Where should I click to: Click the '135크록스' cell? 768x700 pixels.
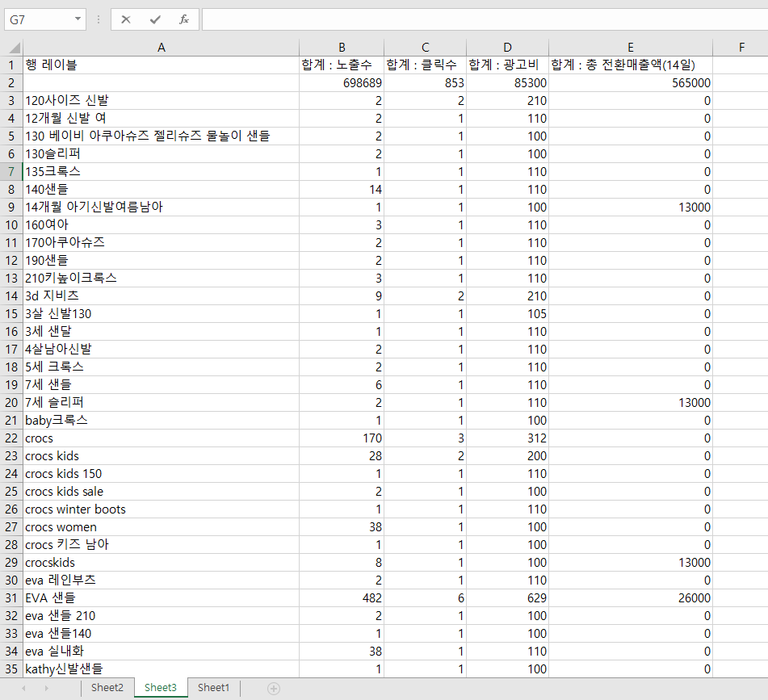pos(162,172)
